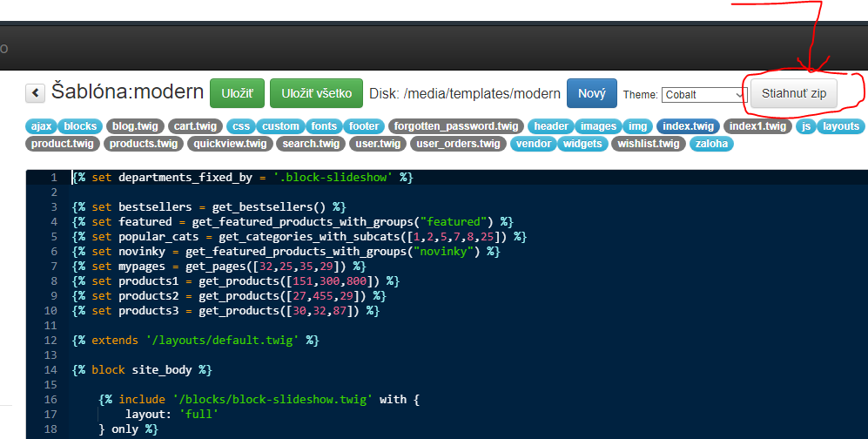The height and width of the screenshot is (439, 868).
Task: Open the blog.twig file tag
Action: (135, 126)
